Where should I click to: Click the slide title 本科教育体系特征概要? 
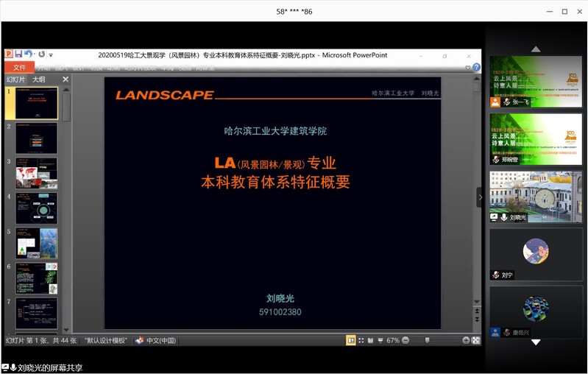(276, 182)
